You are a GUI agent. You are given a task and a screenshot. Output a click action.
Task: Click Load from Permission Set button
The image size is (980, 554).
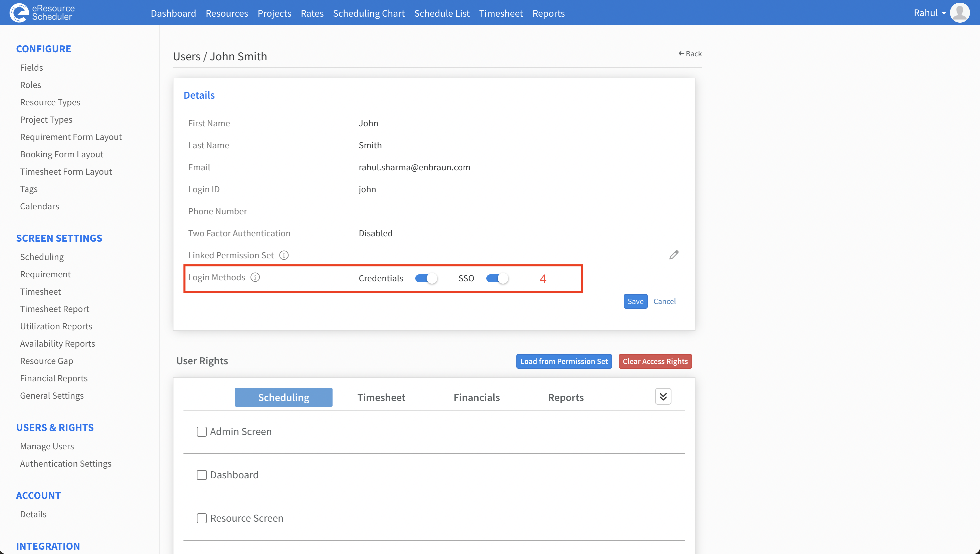(564, 361)
